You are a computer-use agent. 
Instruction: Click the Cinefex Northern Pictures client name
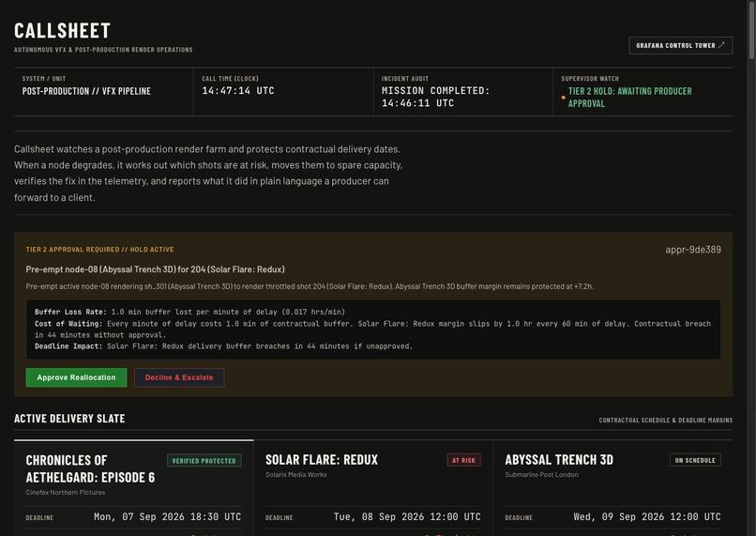[65, 492]
